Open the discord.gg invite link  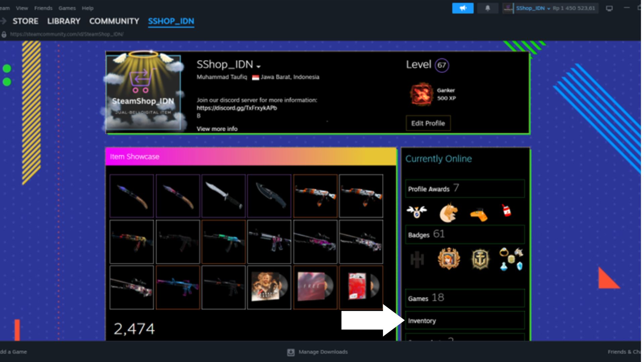point(236,108)
